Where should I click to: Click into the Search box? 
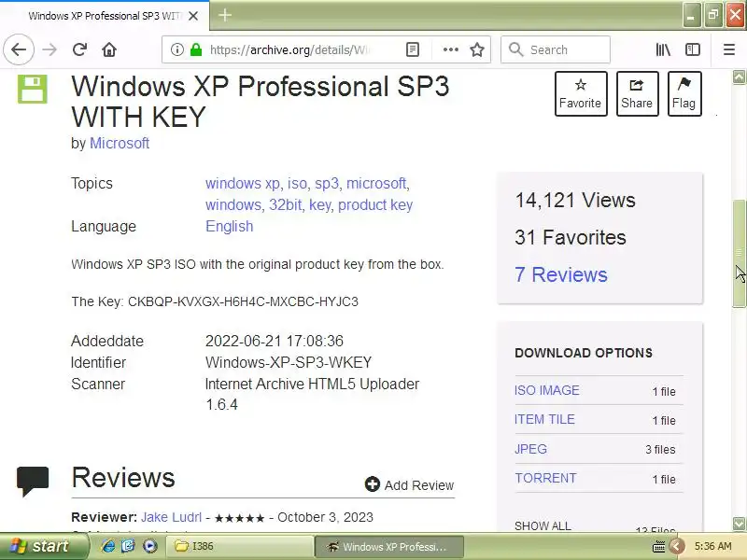click(556, 49)
